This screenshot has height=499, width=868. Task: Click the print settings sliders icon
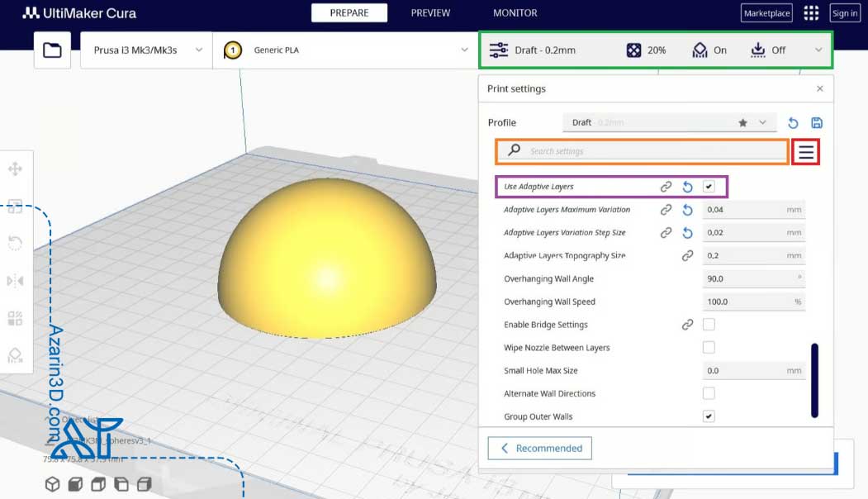coord(498,50)
